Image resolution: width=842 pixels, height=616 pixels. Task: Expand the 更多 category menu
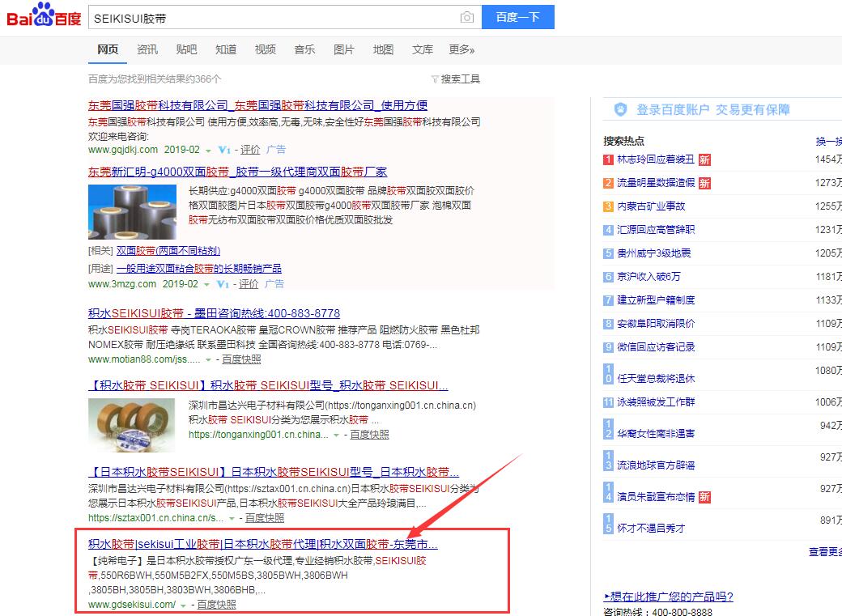461,49
